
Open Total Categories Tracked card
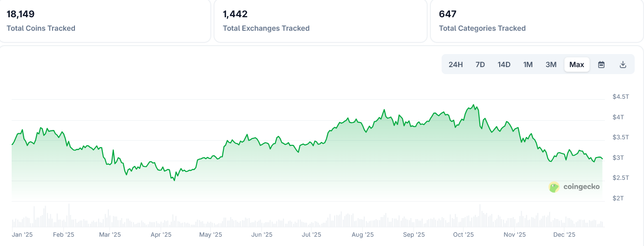[537, 21]
